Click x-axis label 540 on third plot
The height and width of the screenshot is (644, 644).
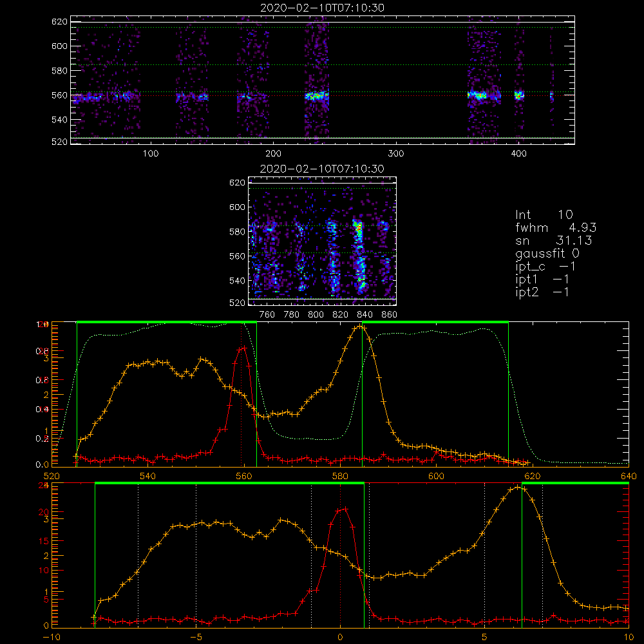[147, 477]
